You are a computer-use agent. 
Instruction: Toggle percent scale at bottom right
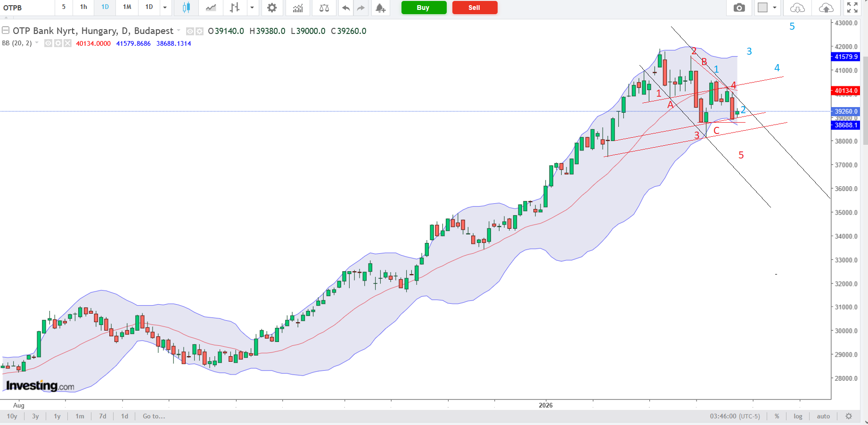point(777,416)
